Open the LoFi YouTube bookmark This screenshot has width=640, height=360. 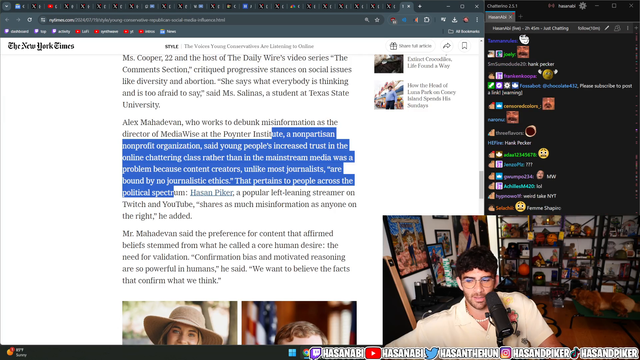[82, 31]
